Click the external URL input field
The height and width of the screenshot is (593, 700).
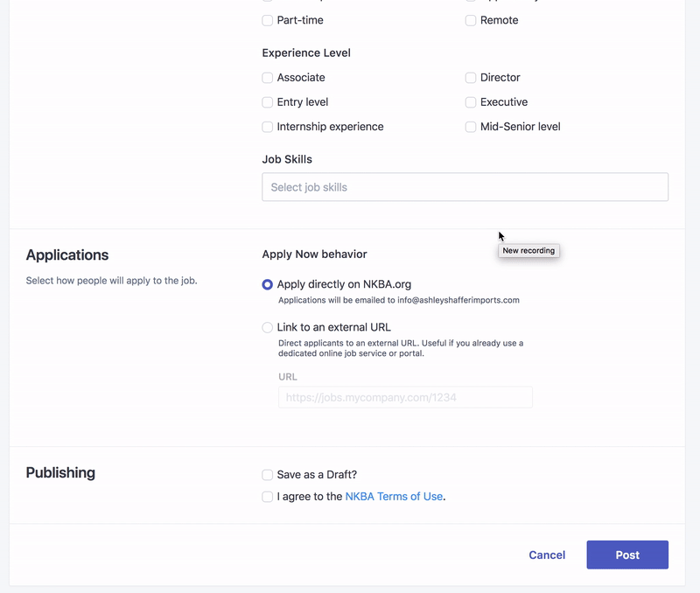[405, 397]
